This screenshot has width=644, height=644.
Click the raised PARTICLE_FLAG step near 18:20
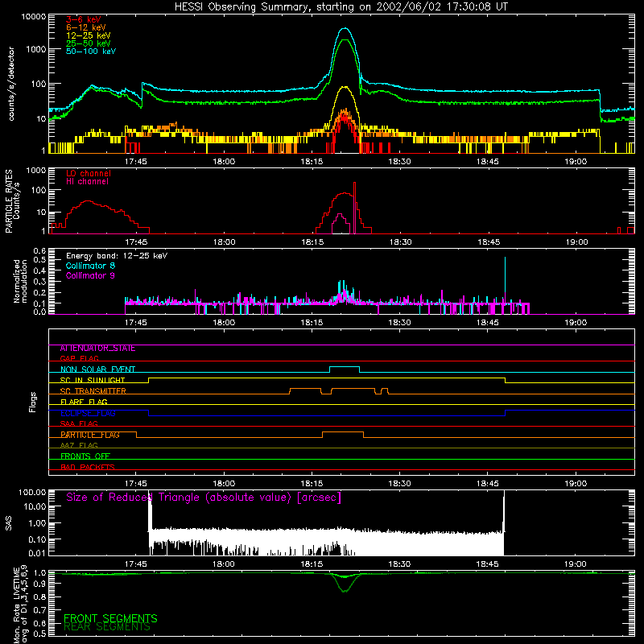[x=343, y=432]
